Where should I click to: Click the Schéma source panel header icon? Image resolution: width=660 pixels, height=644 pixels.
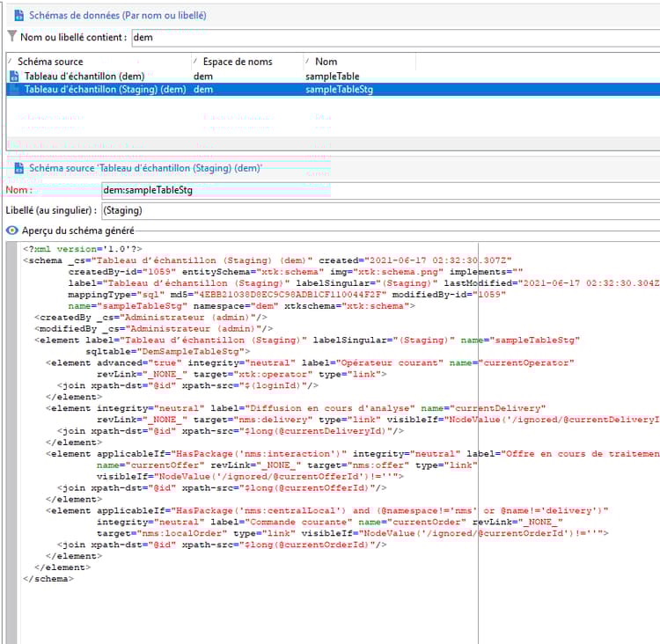(x=18, y=167)
